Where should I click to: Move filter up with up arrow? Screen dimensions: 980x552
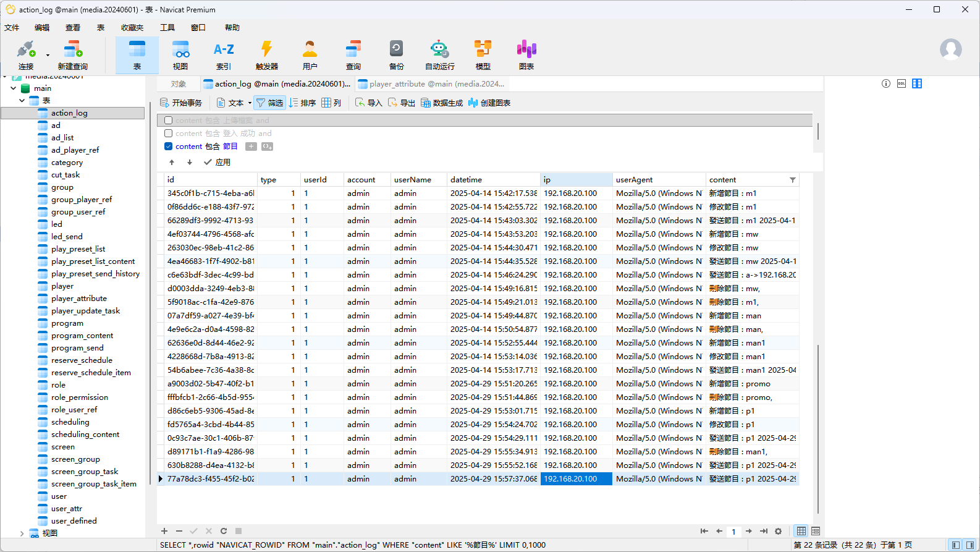pyautogui.click(x=172, y=162)
